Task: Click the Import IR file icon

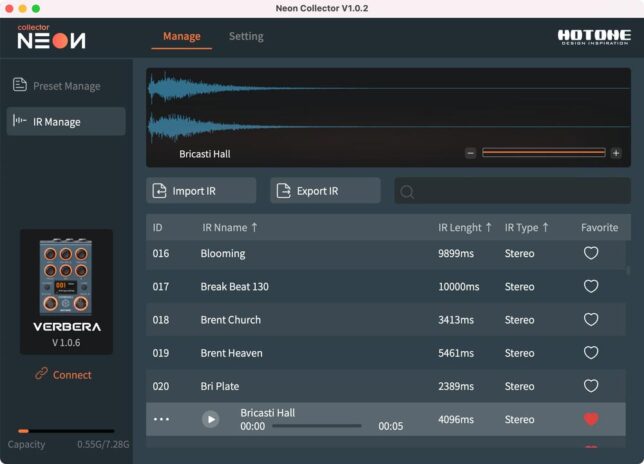Action: coord(159,191)
